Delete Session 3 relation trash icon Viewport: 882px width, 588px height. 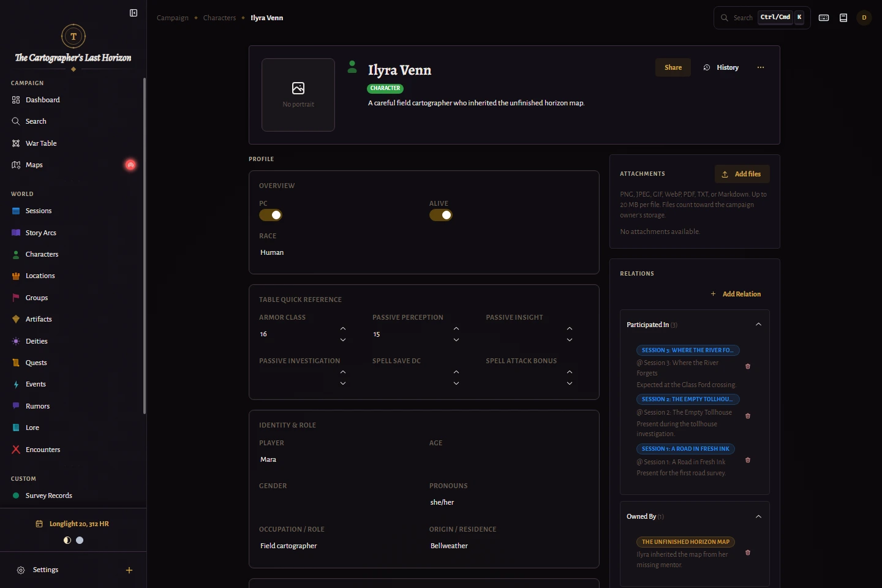click(748, 366)
